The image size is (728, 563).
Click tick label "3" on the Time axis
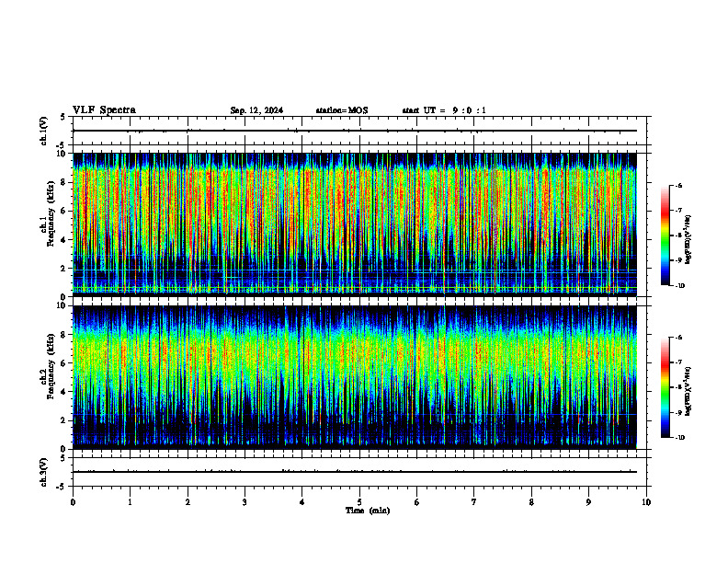[x=245, y=502]
